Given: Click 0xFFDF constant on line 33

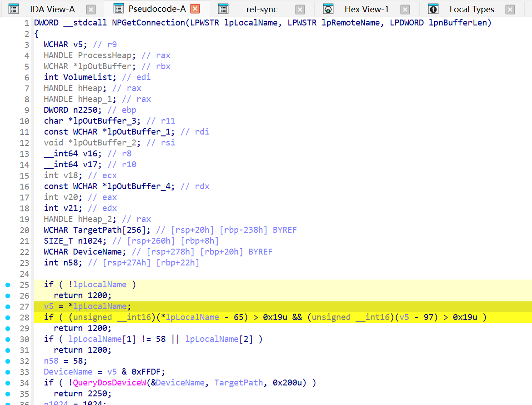Looking at the screenshot, I should click(146, 372).
